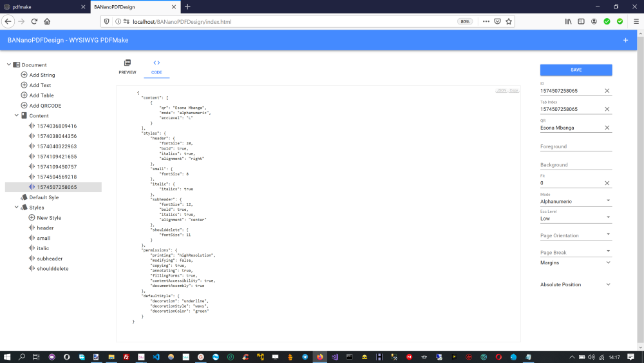Viewport: 644px width, 363px height.
Task: Click the Document tree node icon
Action: click(17, 64)
